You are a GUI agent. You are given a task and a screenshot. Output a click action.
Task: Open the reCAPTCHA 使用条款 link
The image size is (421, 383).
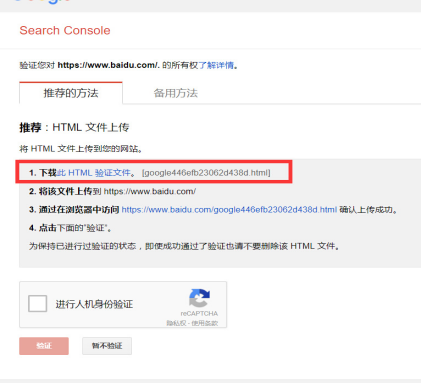(x=205, y=323)
